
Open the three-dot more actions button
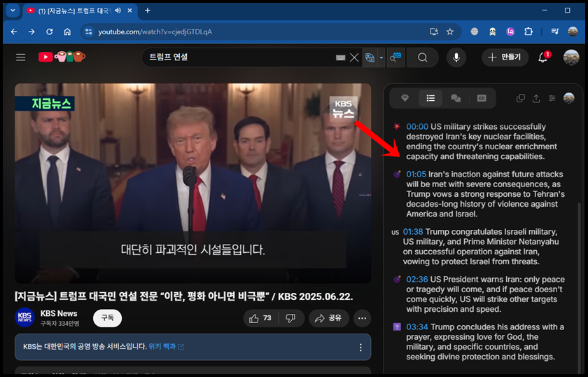point(362,318)
